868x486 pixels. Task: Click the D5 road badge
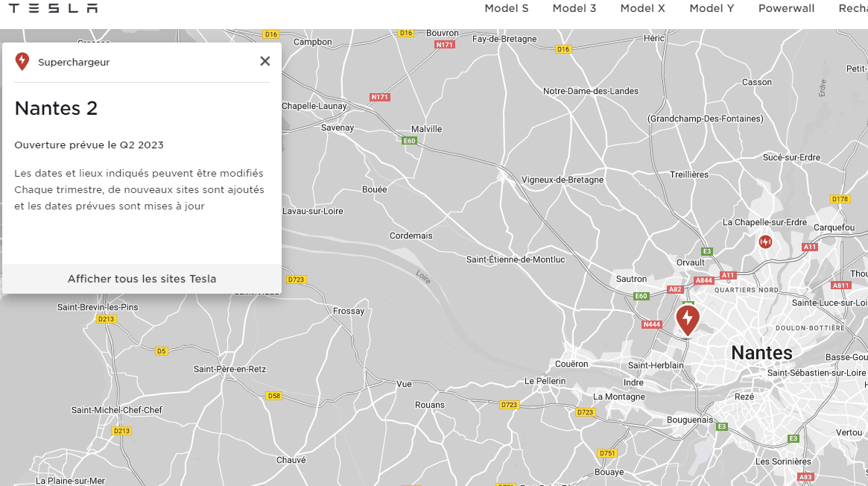161,351
